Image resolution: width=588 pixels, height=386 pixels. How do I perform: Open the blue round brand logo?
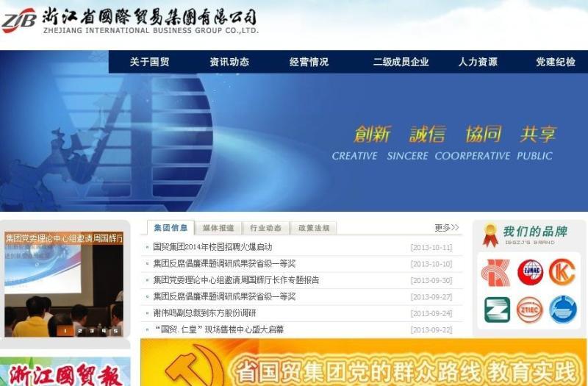(563, 310)
